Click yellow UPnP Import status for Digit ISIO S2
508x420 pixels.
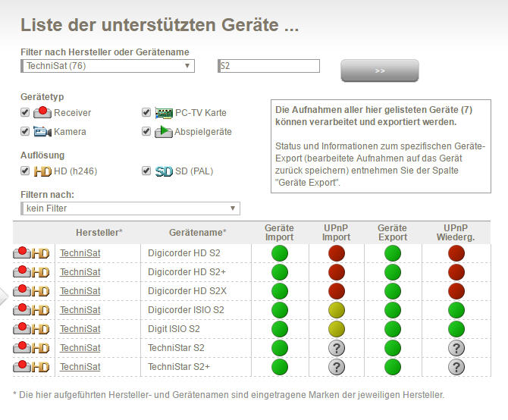point(337,329)
